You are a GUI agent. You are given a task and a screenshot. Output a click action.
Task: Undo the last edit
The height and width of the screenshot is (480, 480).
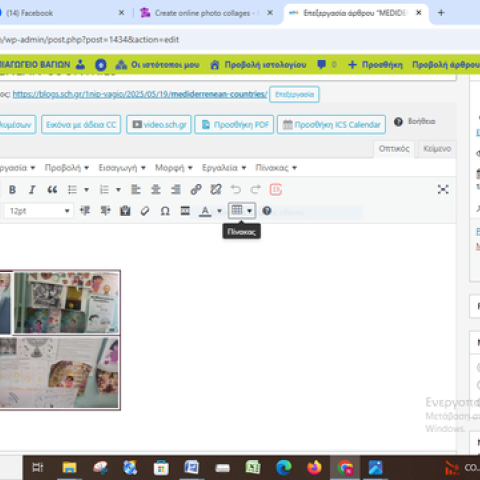(x=236, y=190)
